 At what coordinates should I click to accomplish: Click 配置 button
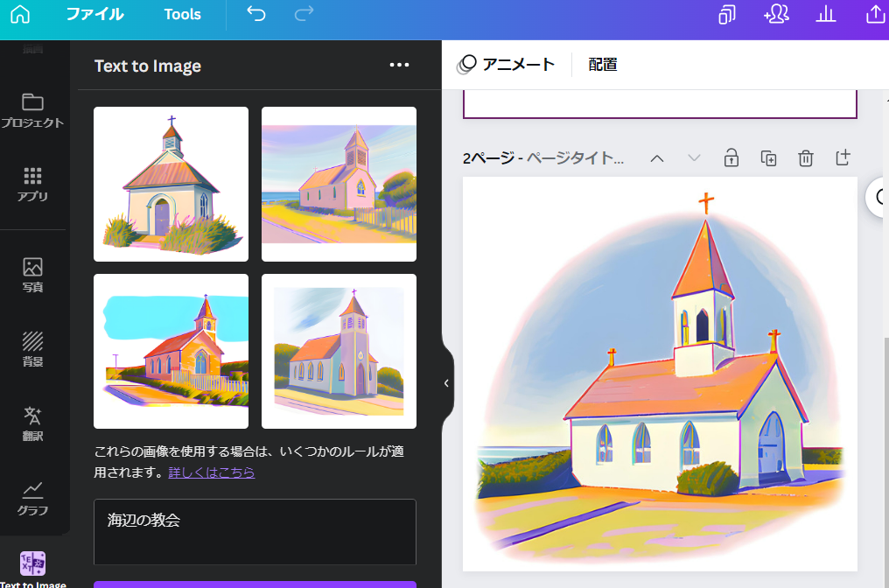(603, 65)
